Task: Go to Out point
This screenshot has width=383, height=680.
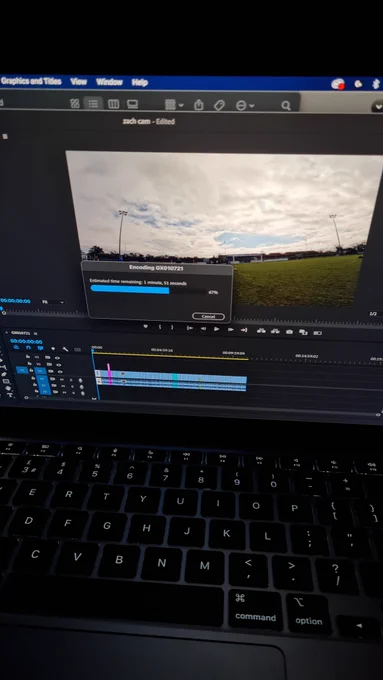Action: 244,330
